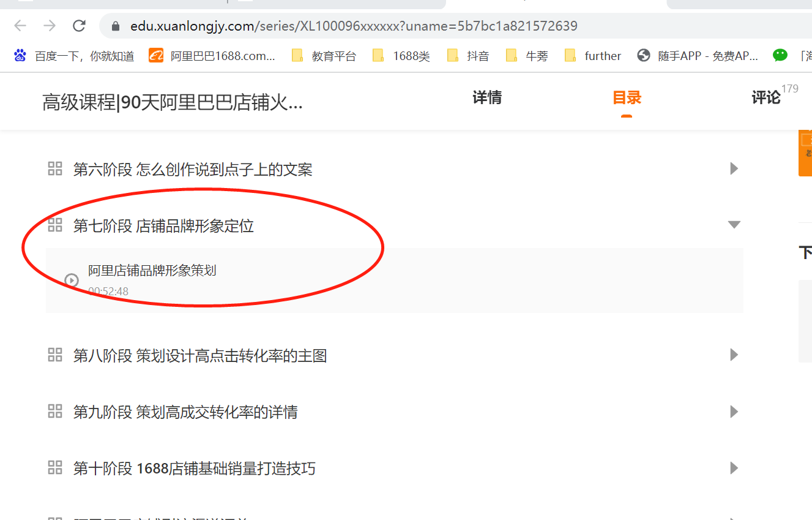Expand the 第十阶段 section arrow
This screenshot has height=520, width=812.
click(734, 469)
